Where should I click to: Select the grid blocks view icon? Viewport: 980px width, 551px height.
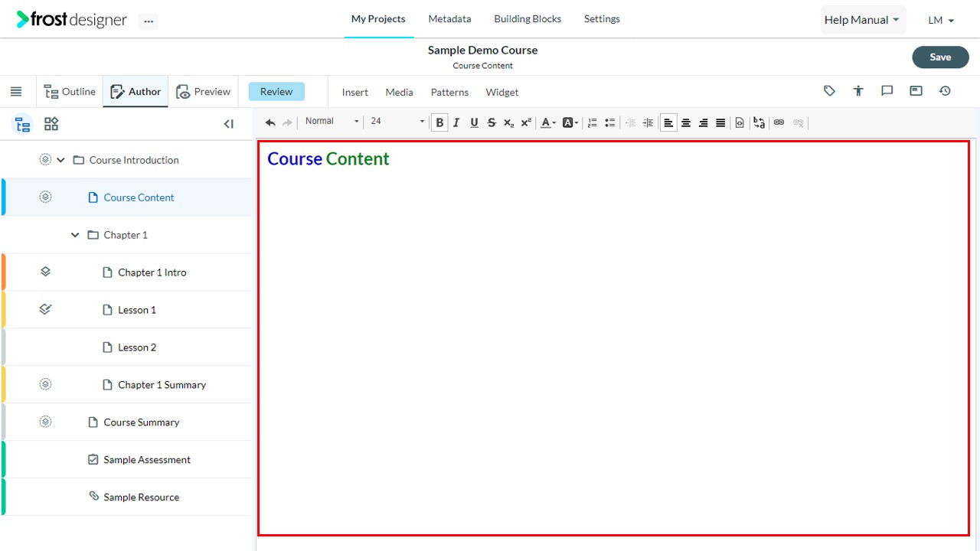tap(51, 124)
